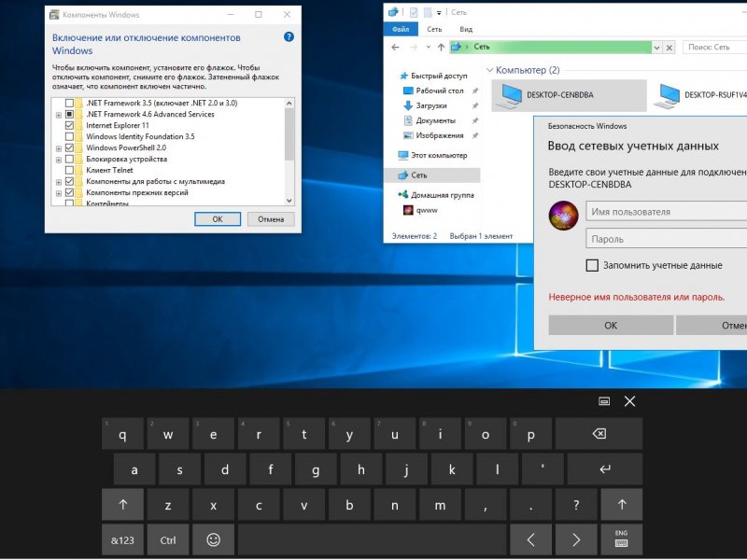Tap the left arrow key on keyboard
Screen dimensions: 747x560
[530, 540]
